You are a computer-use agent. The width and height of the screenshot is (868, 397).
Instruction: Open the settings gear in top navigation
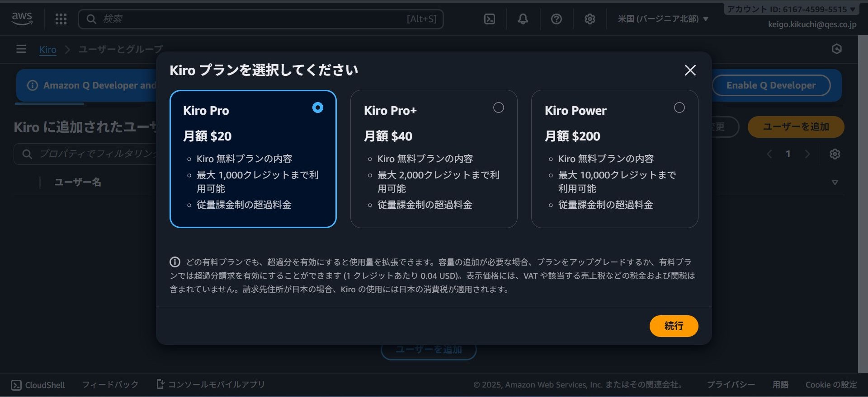tap(590, 19)
